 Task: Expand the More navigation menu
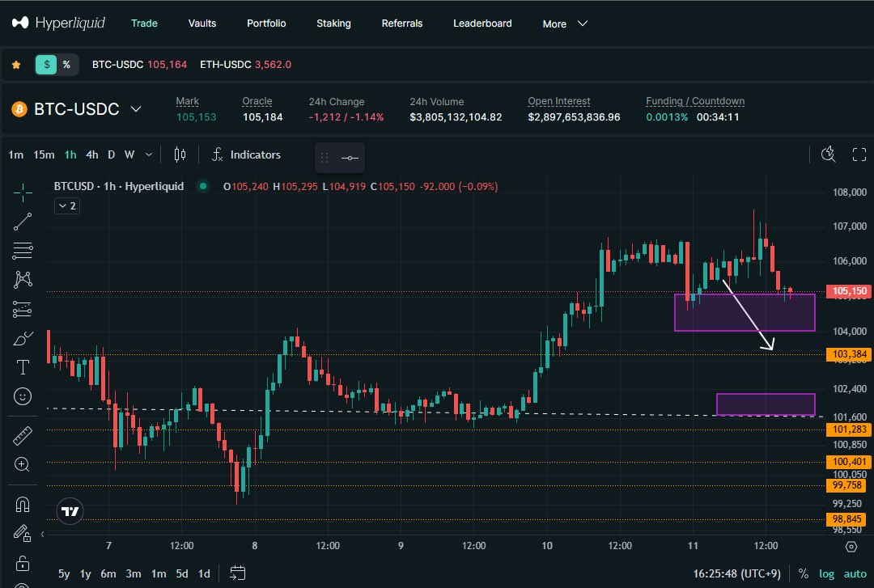pos(565,23)
